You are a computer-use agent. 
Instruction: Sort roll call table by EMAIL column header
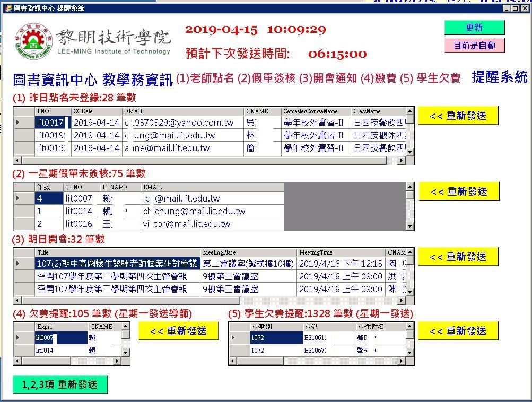pyautogui.click(x=182, y=111)
